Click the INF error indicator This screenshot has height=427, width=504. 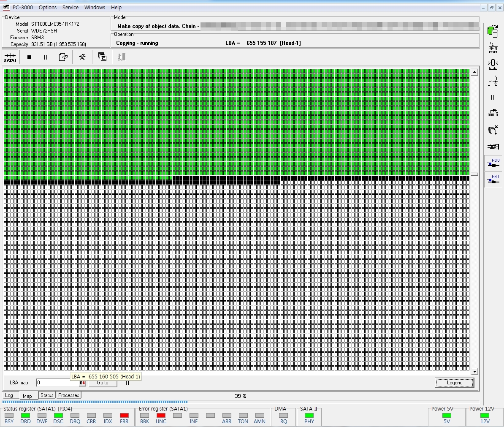[x=193, y=416]
